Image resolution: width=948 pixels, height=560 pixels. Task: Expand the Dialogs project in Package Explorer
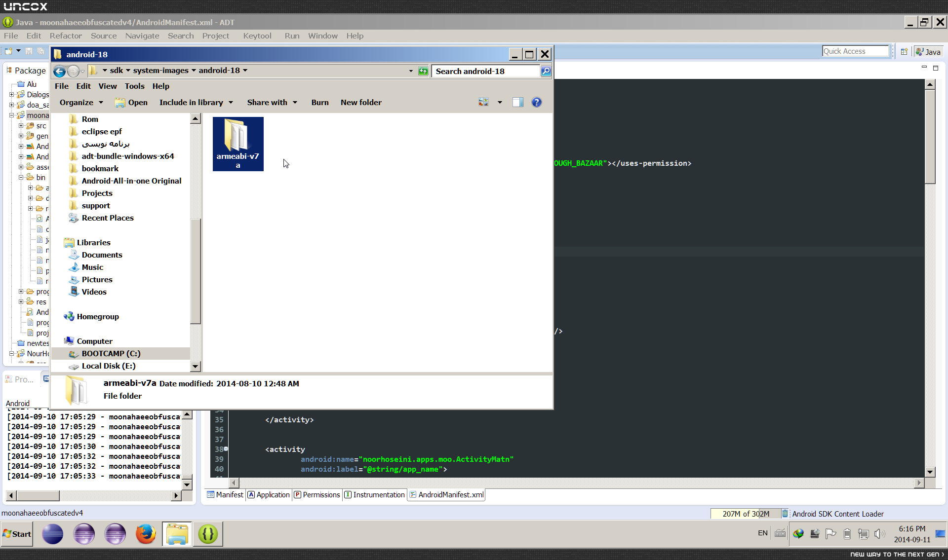[12, 94]
